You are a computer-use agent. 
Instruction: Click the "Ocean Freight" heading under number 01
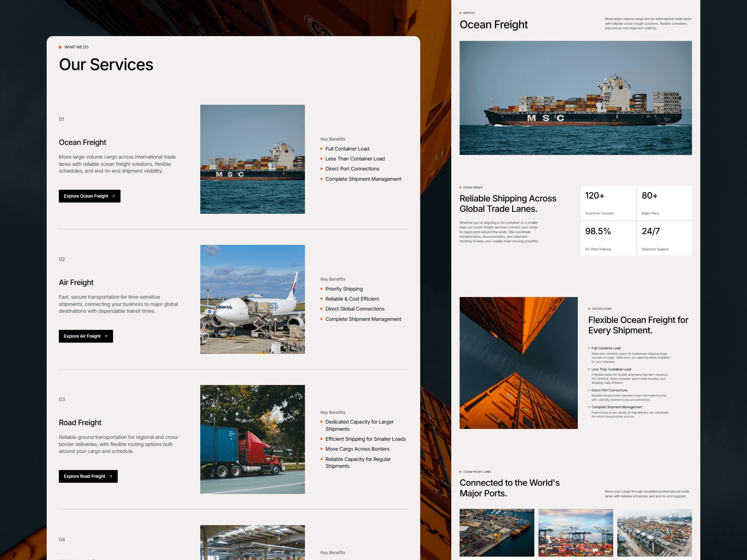click(82, 142)
